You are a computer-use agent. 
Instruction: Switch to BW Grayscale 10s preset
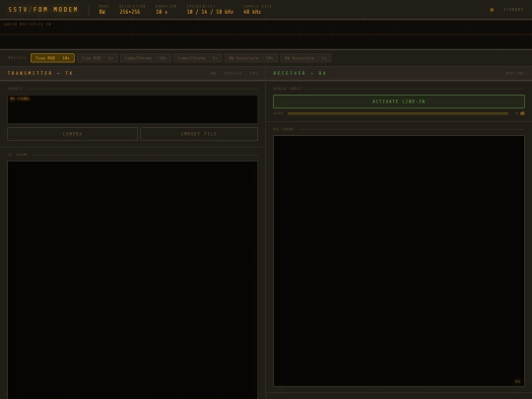pyautogui.click(x=251, y=58)
